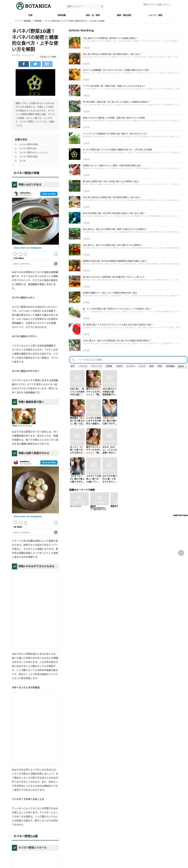Open ranking article カボチャの品種図鑑
The image size is (188, 868).
pos(116,70)
